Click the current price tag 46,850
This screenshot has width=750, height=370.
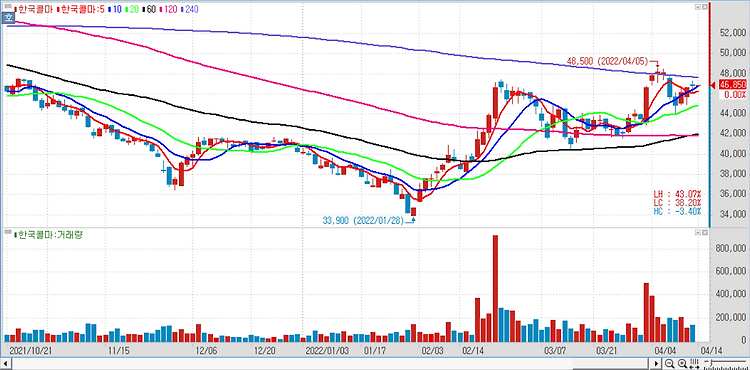733,85
